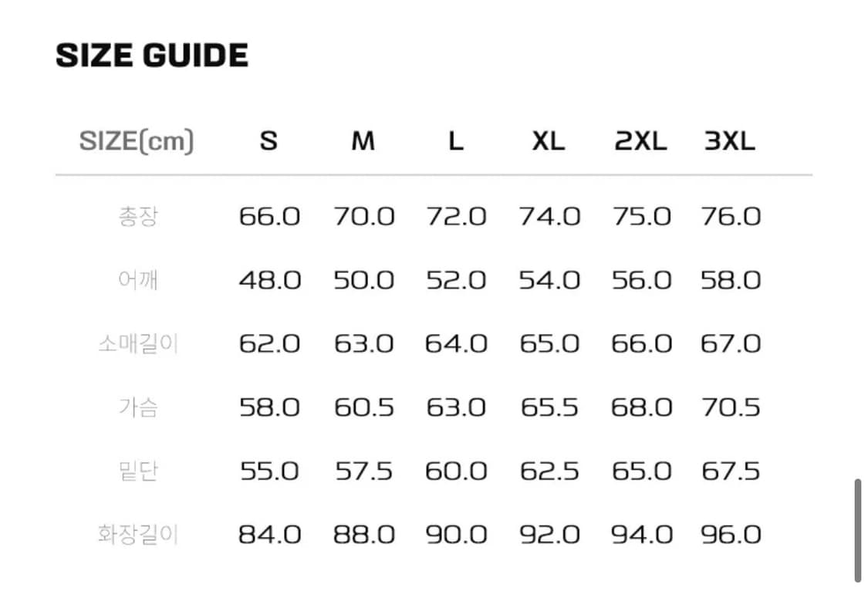
Task: Select the 3XL size column header
Action: point(730,141)
